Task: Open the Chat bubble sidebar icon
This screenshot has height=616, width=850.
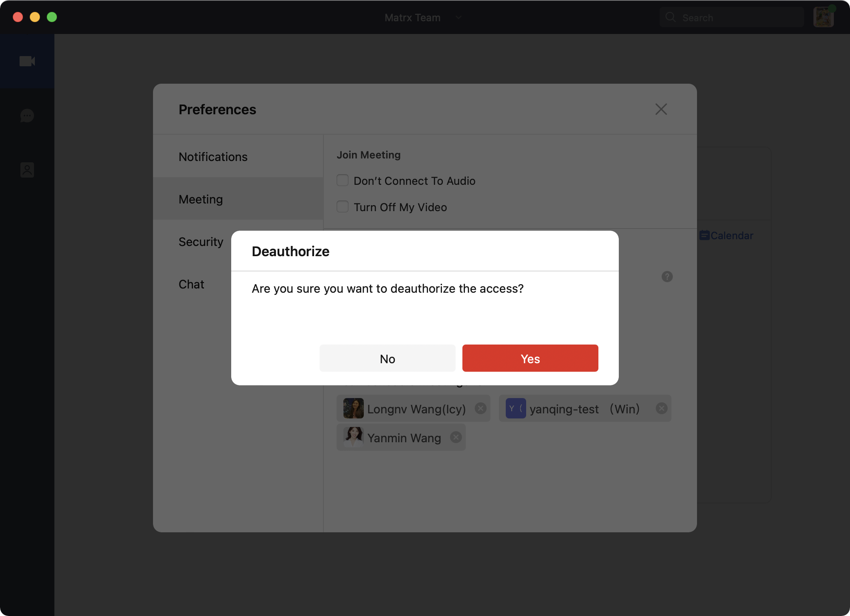Action: [27, 116]
